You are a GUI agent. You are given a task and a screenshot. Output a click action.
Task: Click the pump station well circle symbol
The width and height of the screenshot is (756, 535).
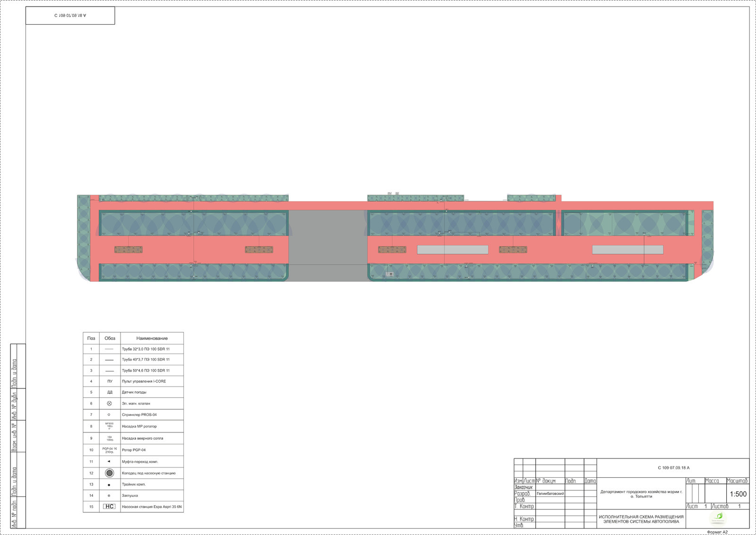109,473
